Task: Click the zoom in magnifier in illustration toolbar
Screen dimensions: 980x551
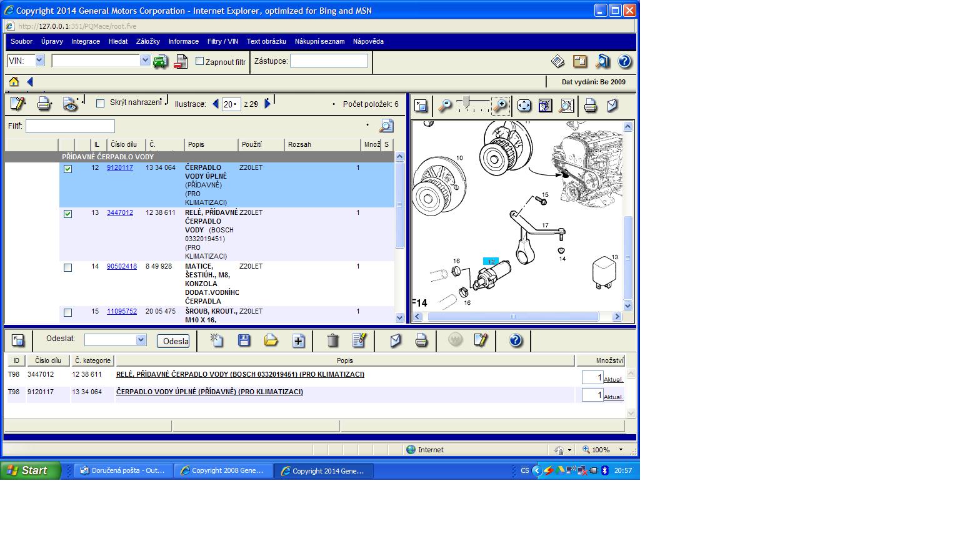Action: click(x=500, y=106)
